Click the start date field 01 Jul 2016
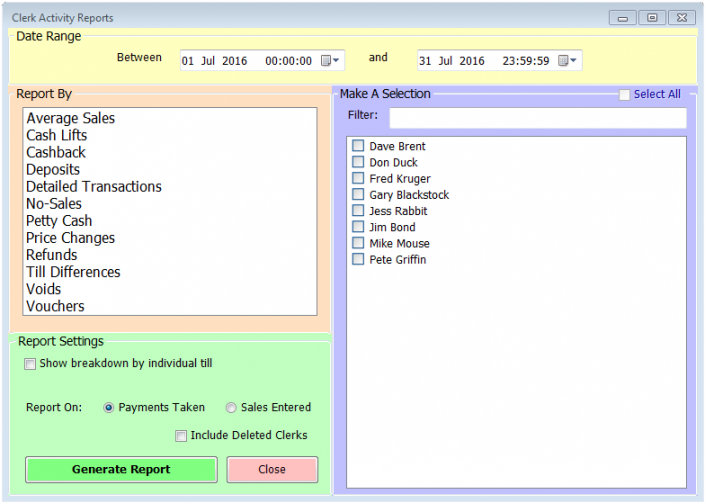The image size is (705, 503). tap(214, 61)
